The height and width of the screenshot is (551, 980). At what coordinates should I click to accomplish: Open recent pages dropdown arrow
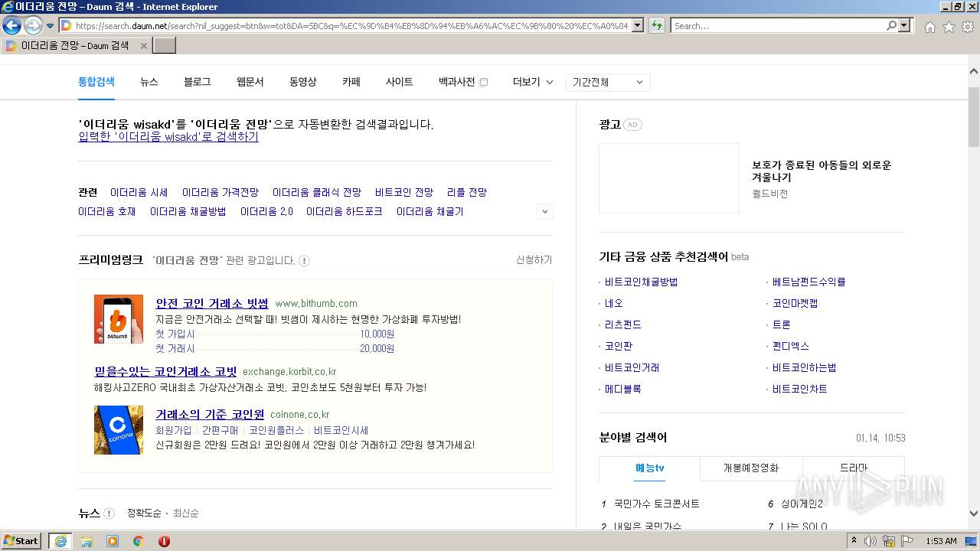point(50,26)
